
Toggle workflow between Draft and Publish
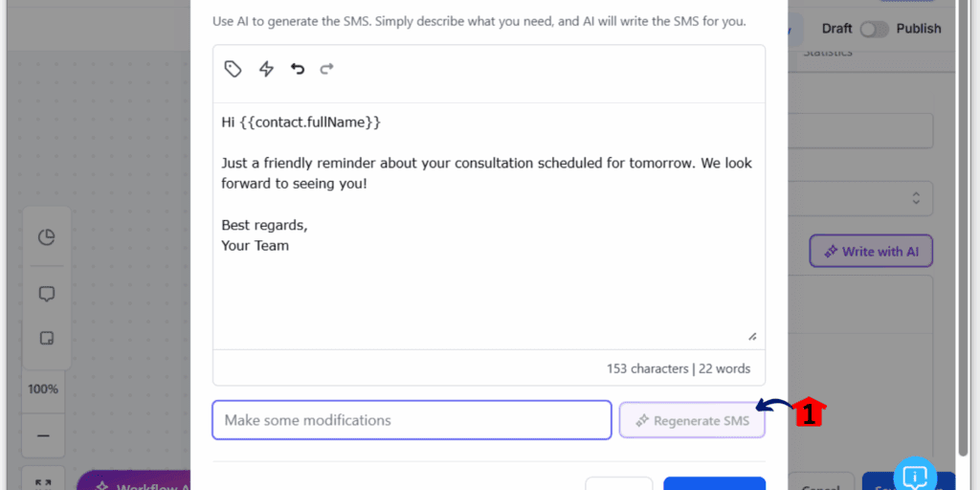(874, 29)
